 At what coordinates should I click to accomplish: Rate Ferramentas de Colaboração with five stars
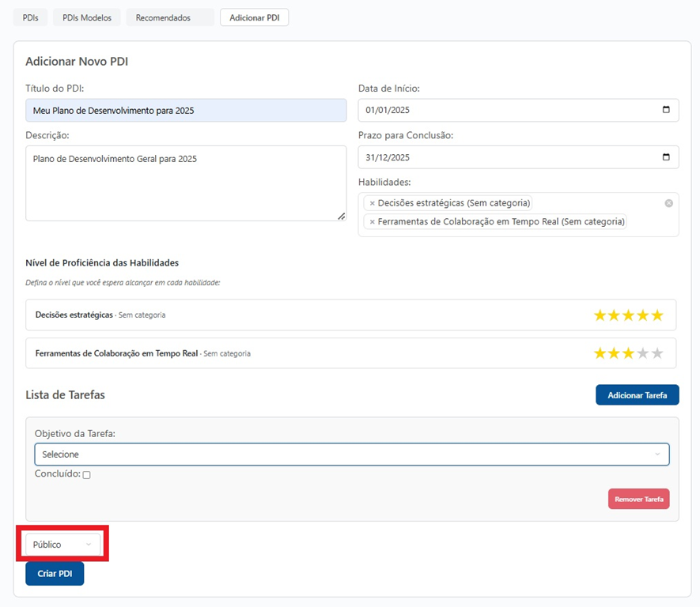[656, 353]
